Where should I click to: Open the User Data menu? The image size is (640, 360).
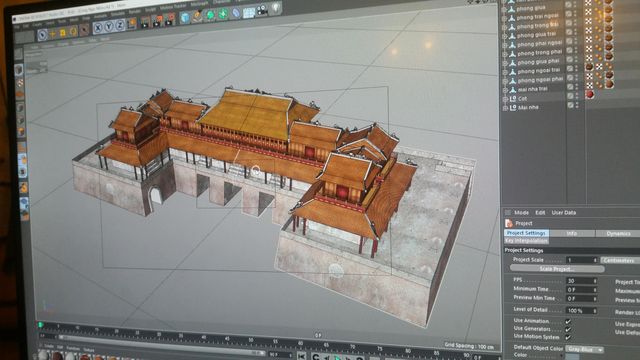click(564, 213)
